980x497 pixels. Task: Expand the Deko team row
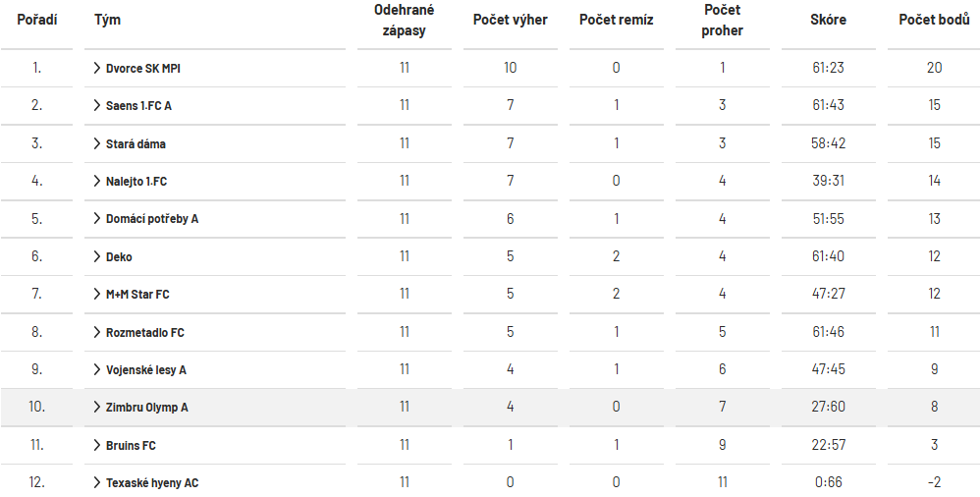click(x=97, y=256)
